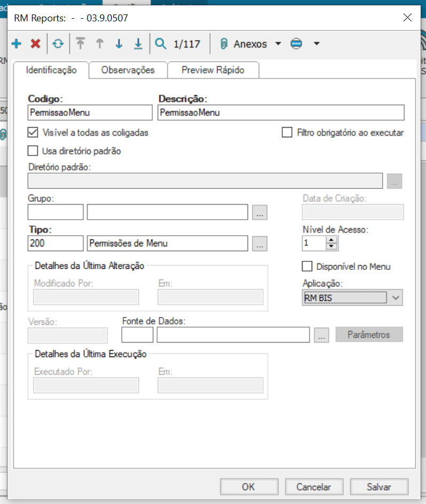Viewport: 426px width, 504px height.
Task: Decrease Nível de Acesso with down spinner
Action: click(x=331, y=246)
